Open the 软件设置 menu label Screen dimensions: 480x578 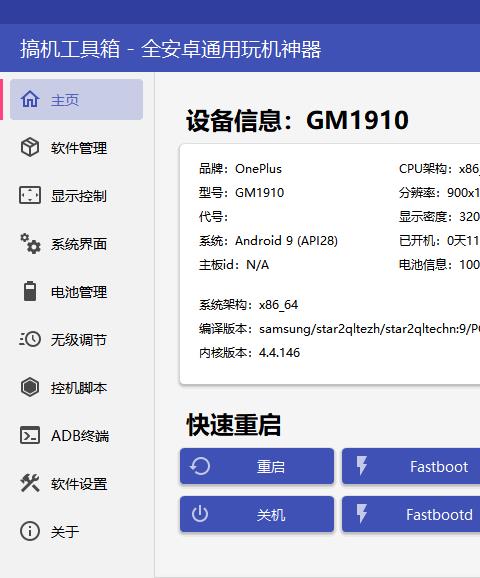[79, 484]
